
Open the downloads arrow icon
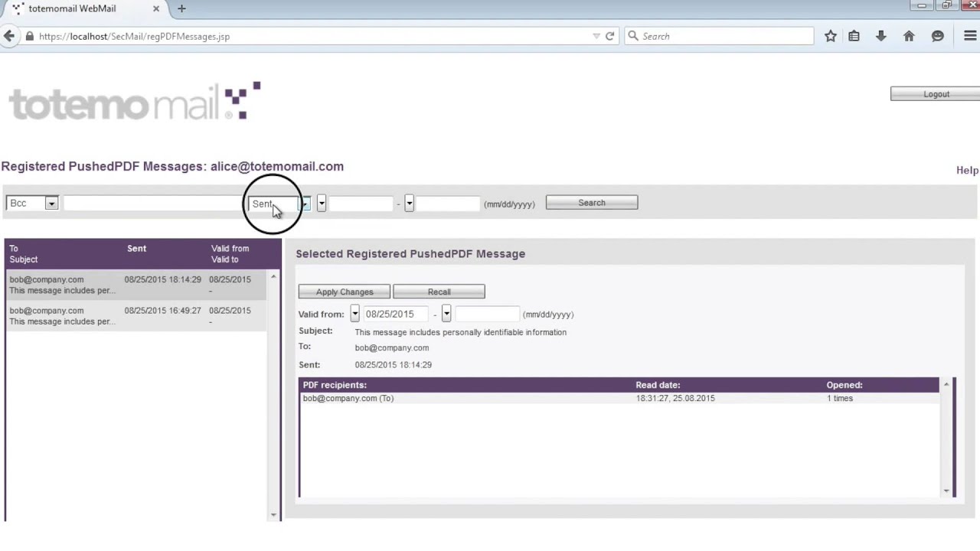pyautogui.click(x=880, y=36)
